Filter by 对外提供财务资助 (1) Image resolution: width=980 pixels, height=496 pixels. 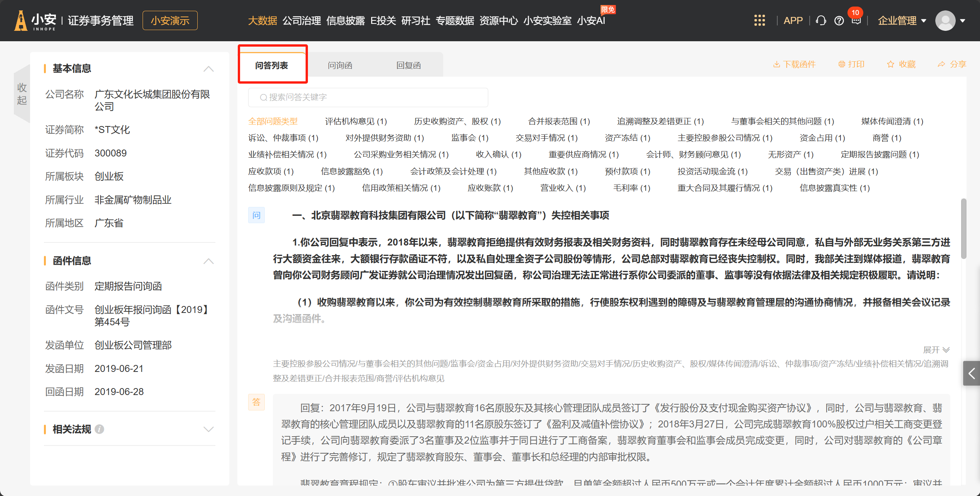point(385,138)
